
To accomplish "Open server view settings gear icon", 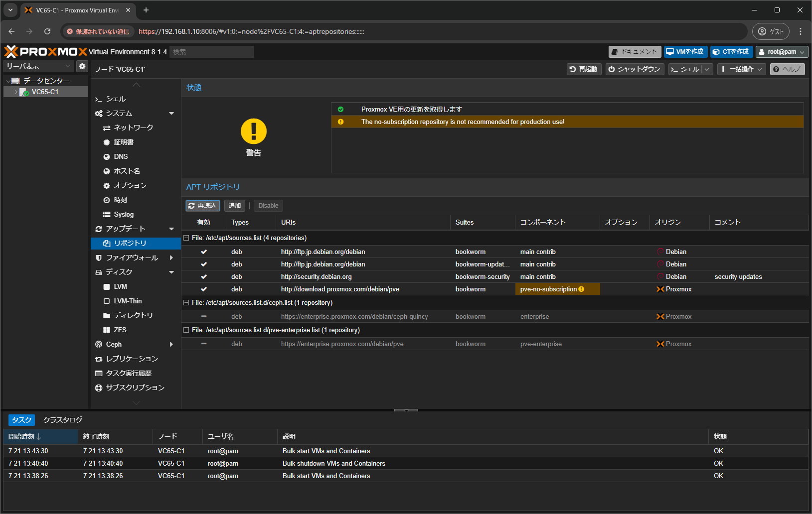I will pyautogui.click(x=82, y=66).
